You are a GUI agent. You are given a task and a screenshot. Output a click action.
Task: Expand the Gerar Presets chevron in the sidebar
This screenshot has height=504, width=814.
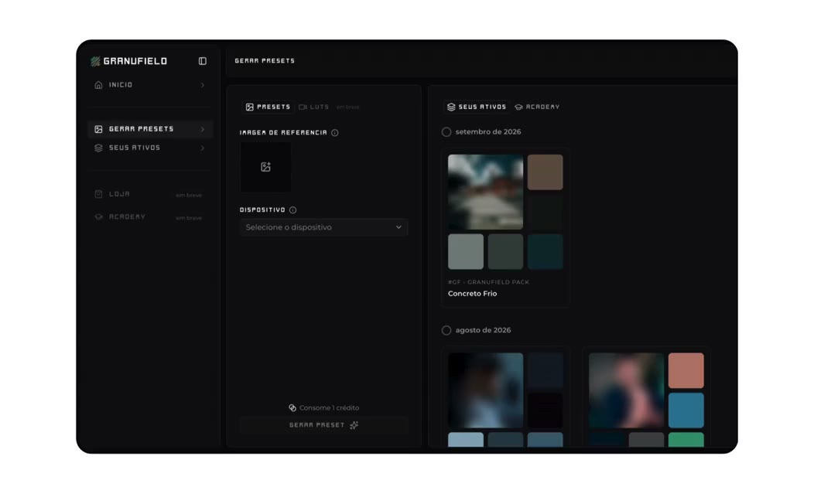(x=203, y=129)
